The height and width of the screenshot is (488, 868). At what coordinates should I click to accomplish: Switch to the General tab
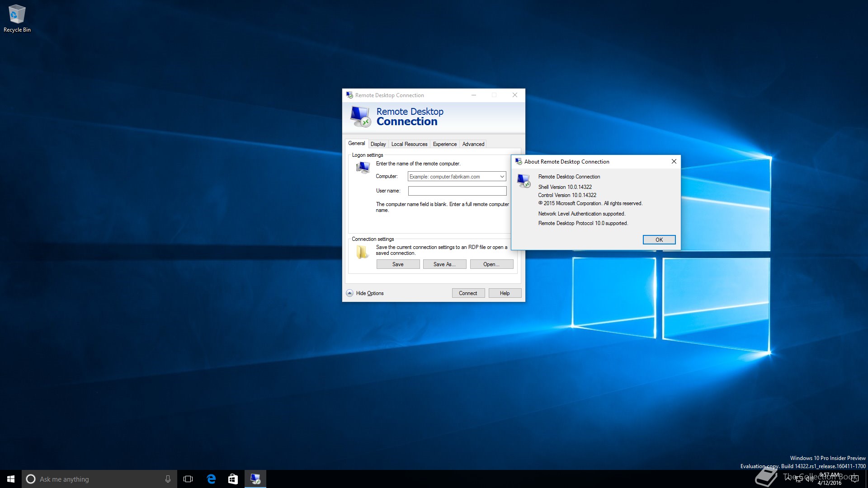tap(356, 143)
